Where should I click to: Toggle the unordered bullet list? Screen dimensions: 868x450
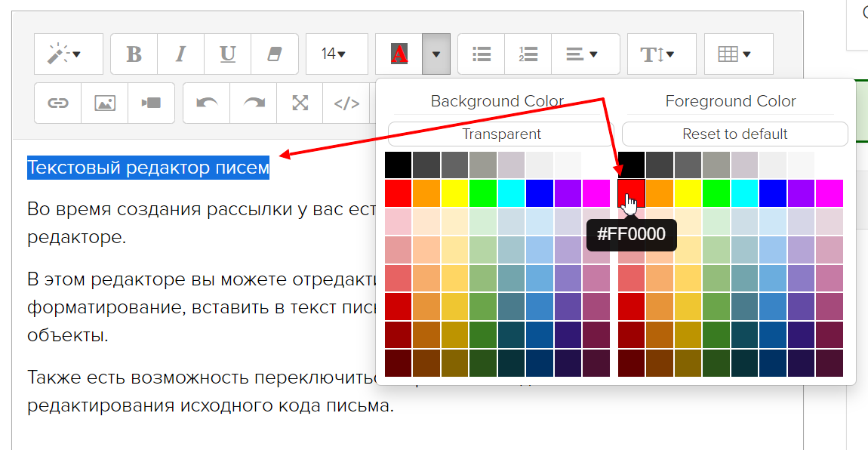click(x=482, y=54)
